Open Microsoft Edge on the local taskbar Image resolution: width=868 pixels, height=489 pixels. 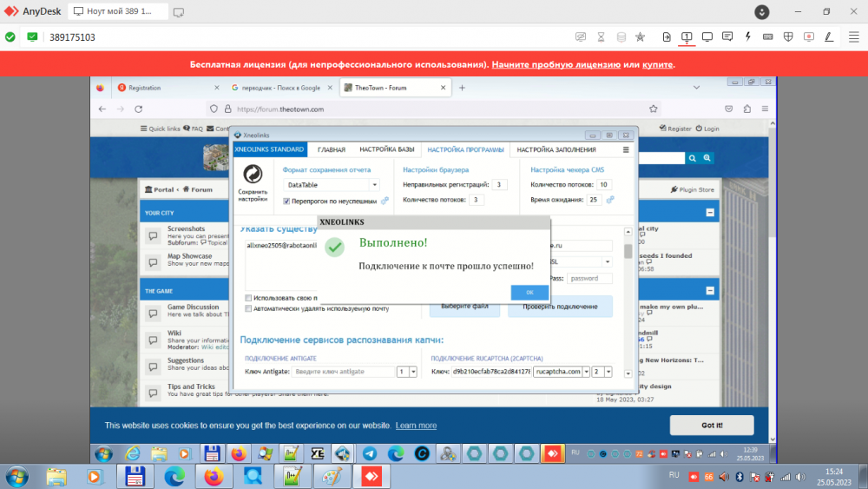tap(174, 476)
